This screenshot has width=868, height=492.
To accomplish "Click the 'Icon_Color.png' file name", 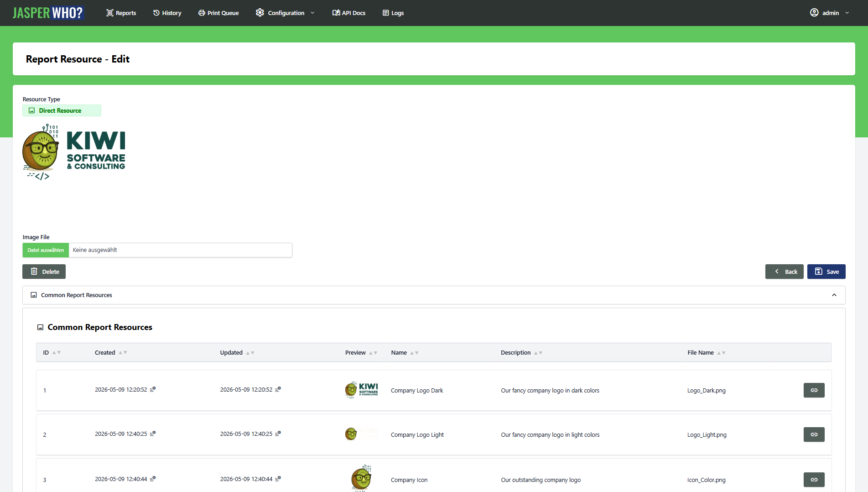I will pos(707,480).
